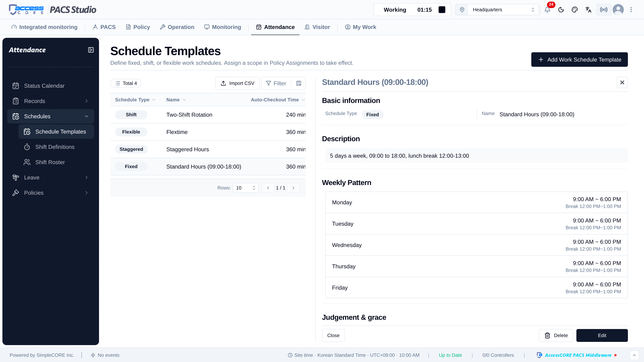The width and height of the screenshot is (644, 362).
Task: Open the theme palette icon
Action: (x=575, y=10)
